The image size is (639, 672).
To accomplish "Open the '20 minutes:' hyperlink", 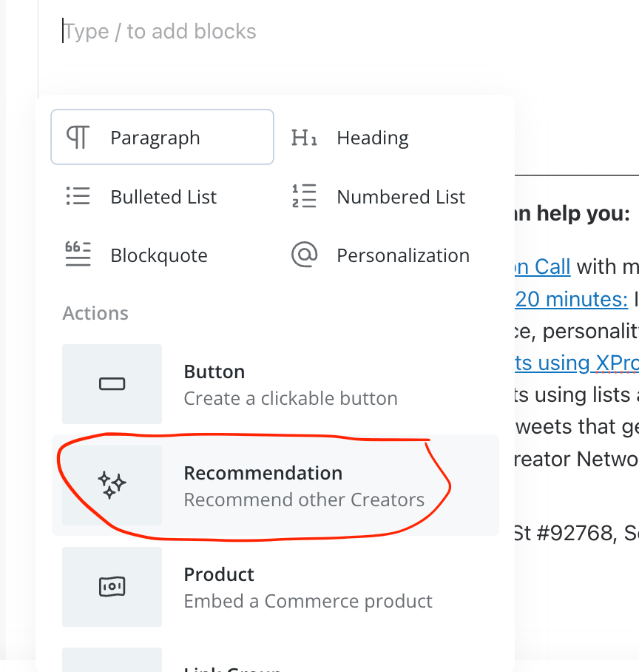I will tap(572, 299).
